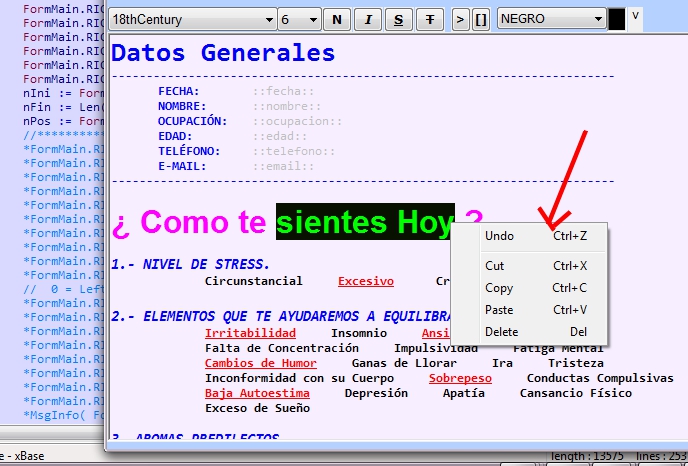The image size is (688, 466).
Task: Click the ::ocupacion:: placeholder
Action: pos(297,121)
